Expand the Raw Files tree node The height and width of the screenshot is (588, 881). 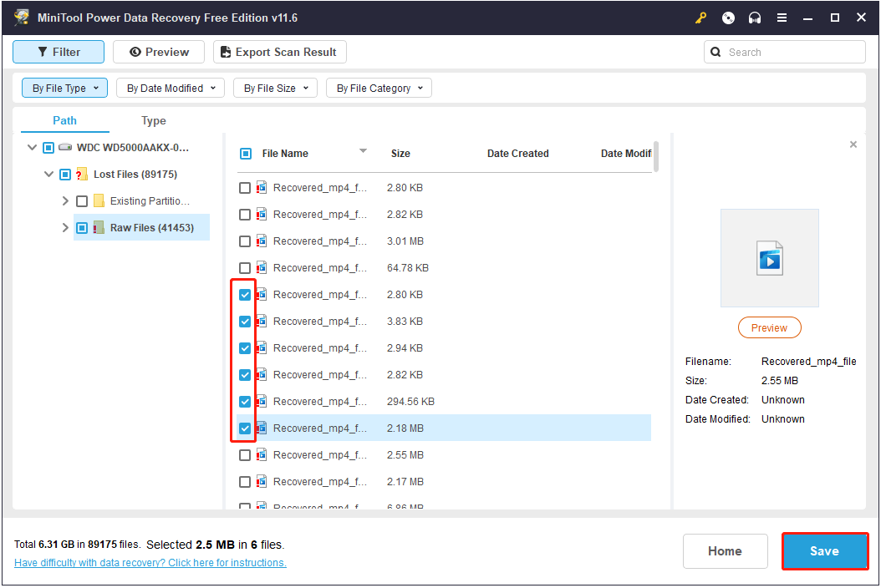pyautogui.click(x=65, y=228)
